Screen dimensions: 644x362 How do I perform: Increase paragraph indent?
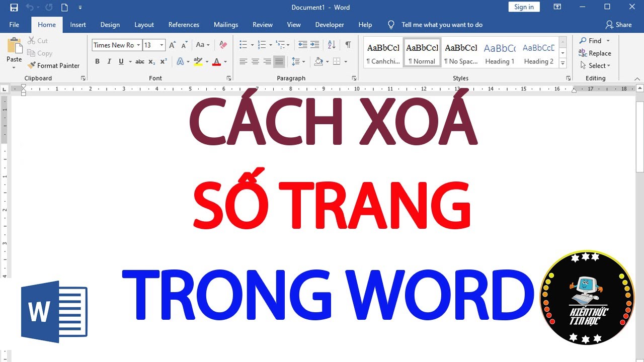point(315,45)
